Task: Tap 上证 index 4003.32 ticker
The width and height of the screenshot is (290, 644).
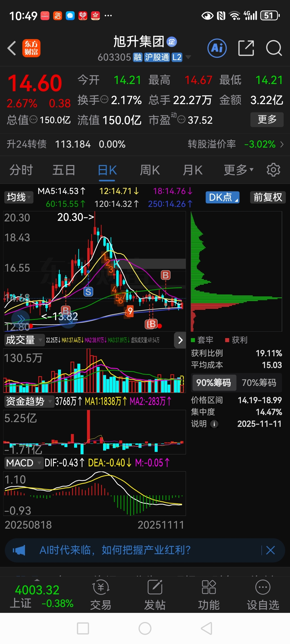Action: 41,597
